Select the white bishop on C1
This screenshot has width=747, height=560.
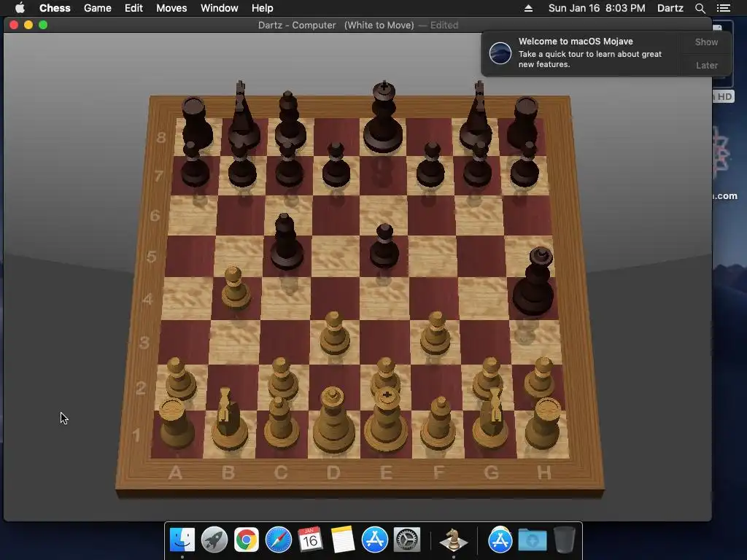coord(281,424)
